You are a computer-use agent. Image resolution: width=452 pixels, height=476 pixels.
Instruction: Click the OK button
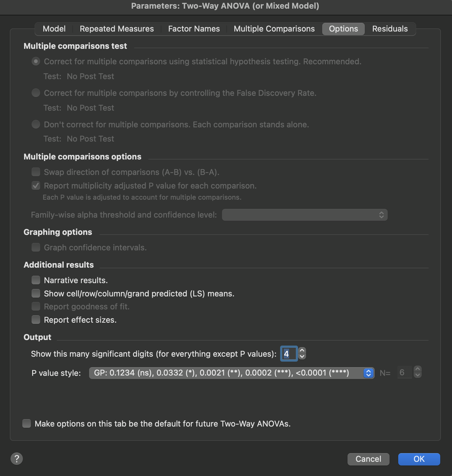pos(419,459)
